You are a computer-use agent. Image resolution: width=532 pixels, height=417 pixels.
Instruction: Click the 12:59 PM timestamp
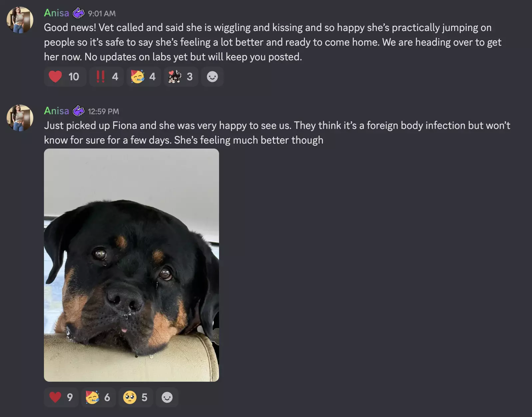pos(104,112)
